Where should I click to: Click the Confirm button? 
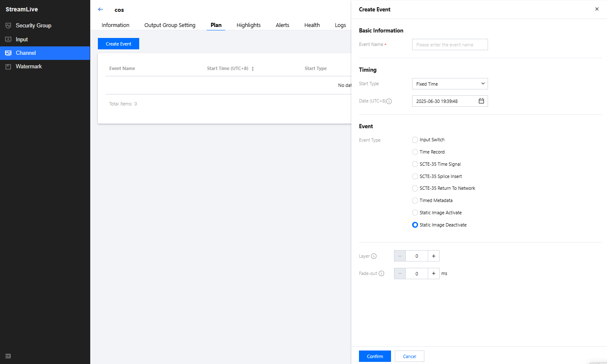375,356
